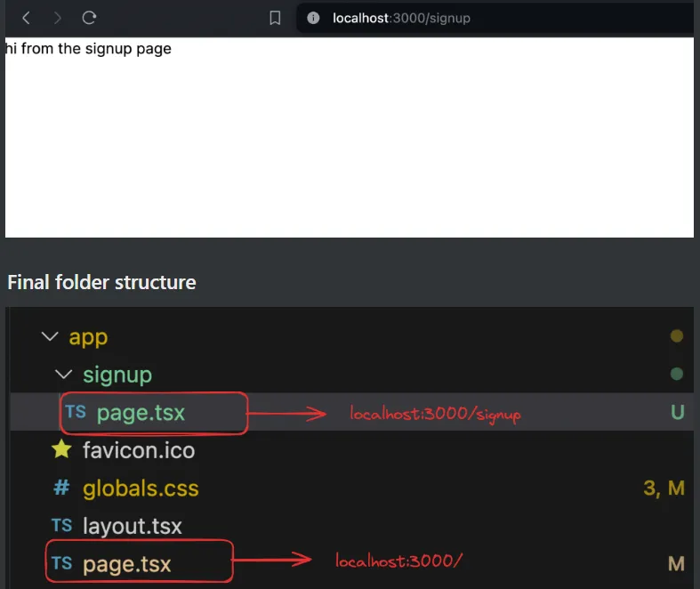Image resolution: width=700 pixels, height=589 pixels.
Task: Click the "Final folder structure" heading
Action: pyautogui.click(x=101, y=283)
